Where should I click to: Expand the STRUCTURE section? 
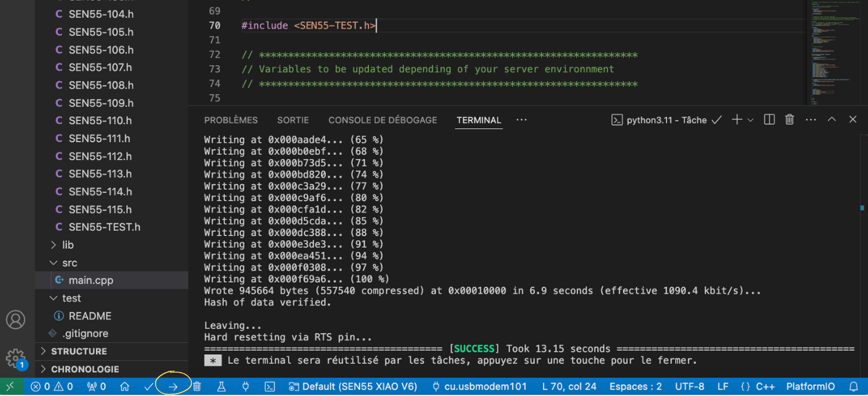pos(79,351)
